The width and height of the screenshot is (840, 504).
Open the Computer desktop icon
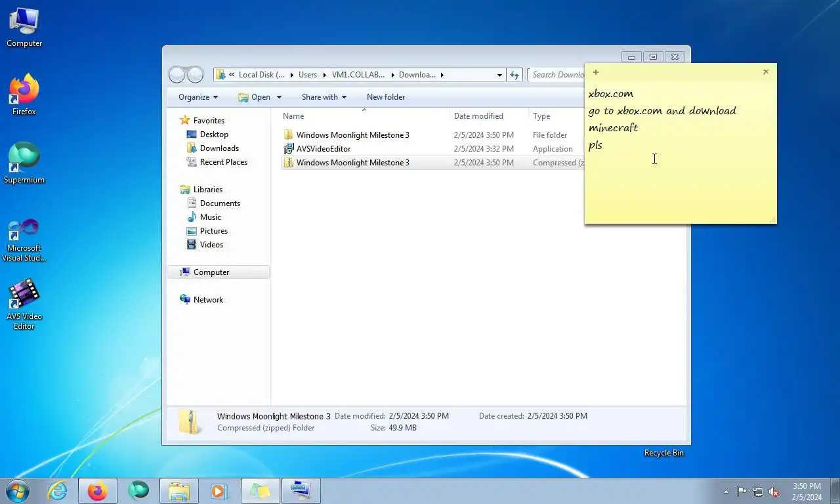(24, 28)
